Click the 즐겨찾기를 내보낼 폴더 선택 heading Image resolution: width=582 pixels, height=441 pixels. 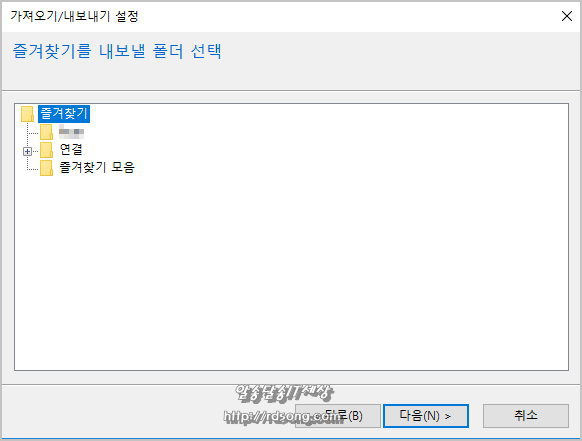[x=117, y=51]
